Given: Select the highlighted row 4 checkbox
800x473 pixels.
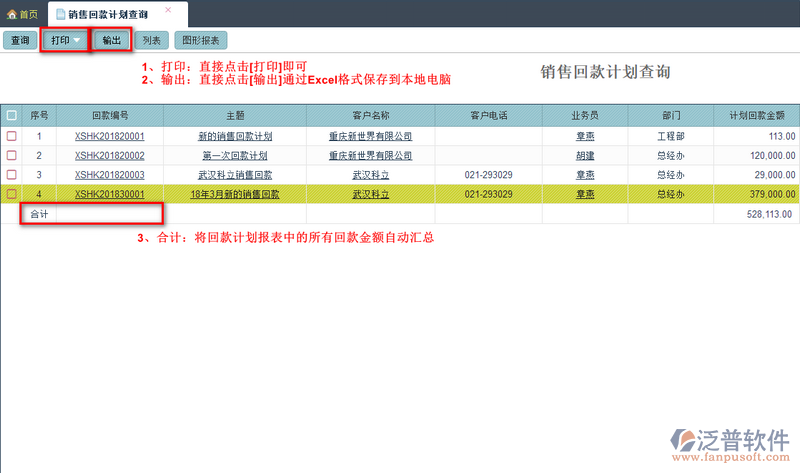Looking at the screenshot, I should click(x=11, y=194).
